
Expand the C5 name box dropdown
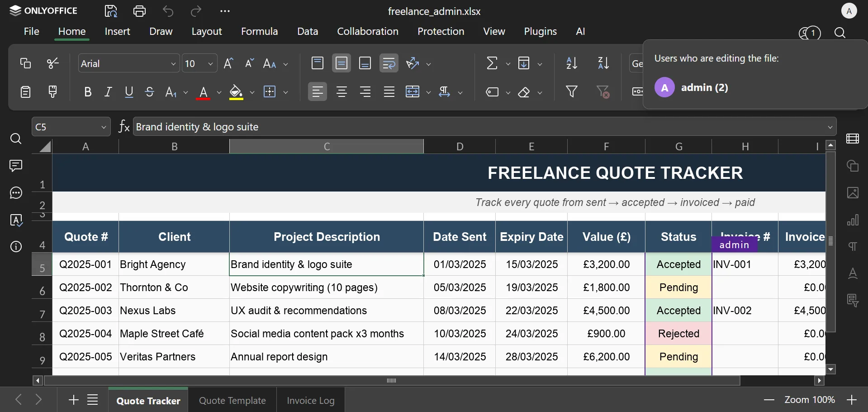click(104, 128)
